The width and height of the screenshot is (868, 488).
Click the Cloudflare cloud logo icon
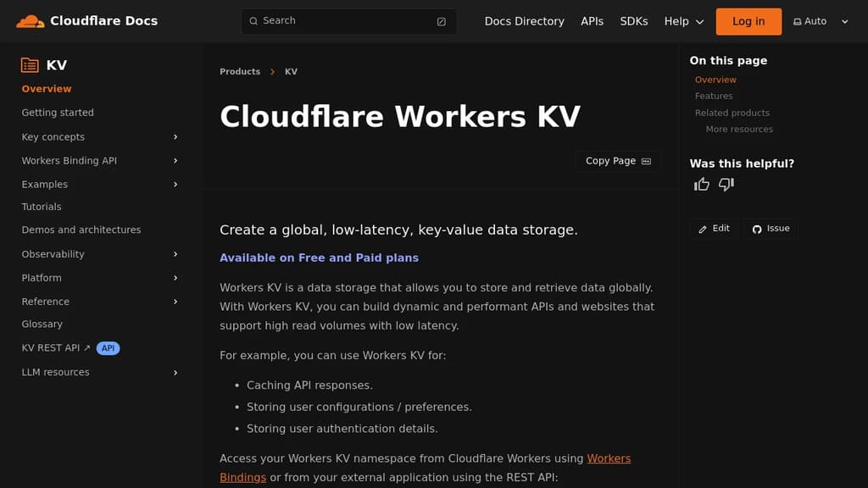coord(31,21)
